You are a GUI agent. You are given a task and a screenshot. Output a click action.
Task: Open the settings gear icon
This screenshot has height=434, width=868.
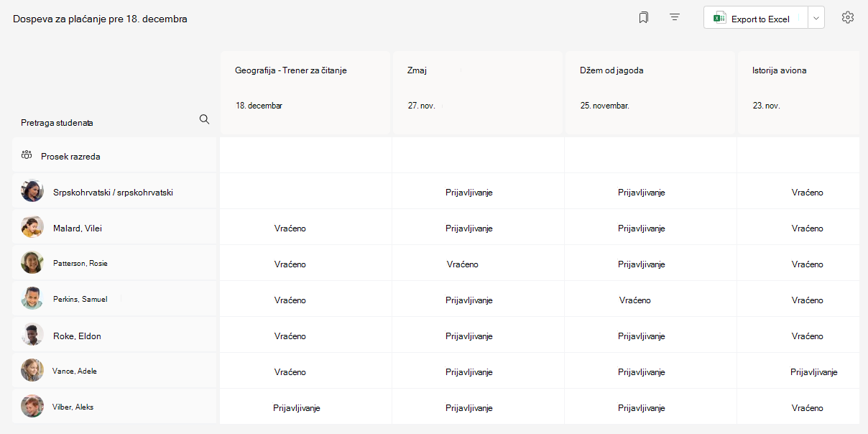(848, 18)
